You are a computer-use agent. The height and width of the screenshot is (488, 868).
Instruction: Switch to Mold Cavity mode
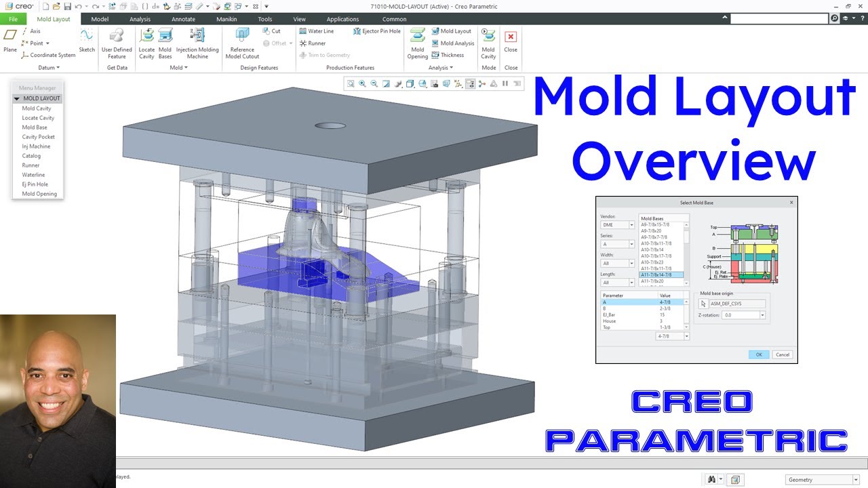point(488,43)
